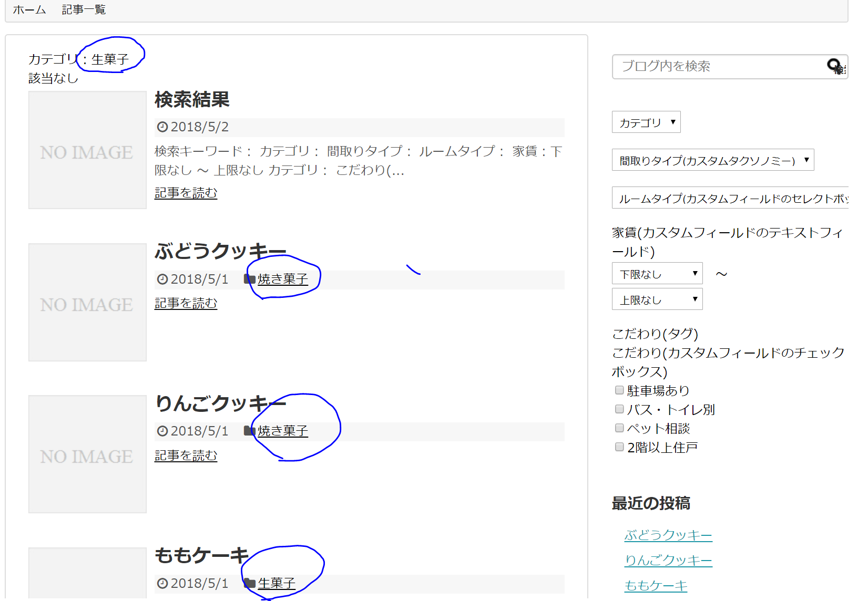Click NO IMAGE thumbnail of 検索結果 post
Image resolution: width=868 pixels, height=601 pixels.
[x=87, y=150]
